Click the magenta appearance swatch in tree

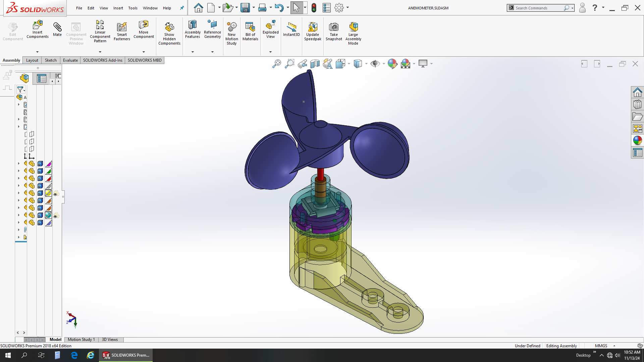coord(49,164)
